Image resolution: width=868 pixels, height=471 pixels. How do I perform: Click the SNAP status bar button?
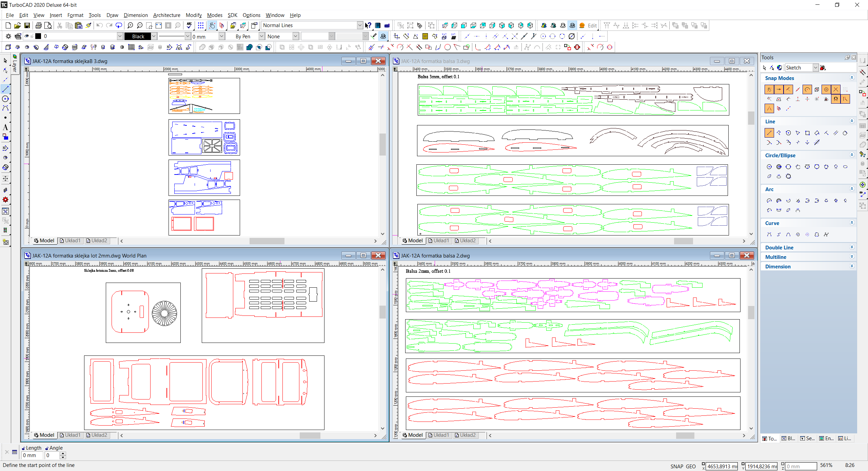[676, 466]
